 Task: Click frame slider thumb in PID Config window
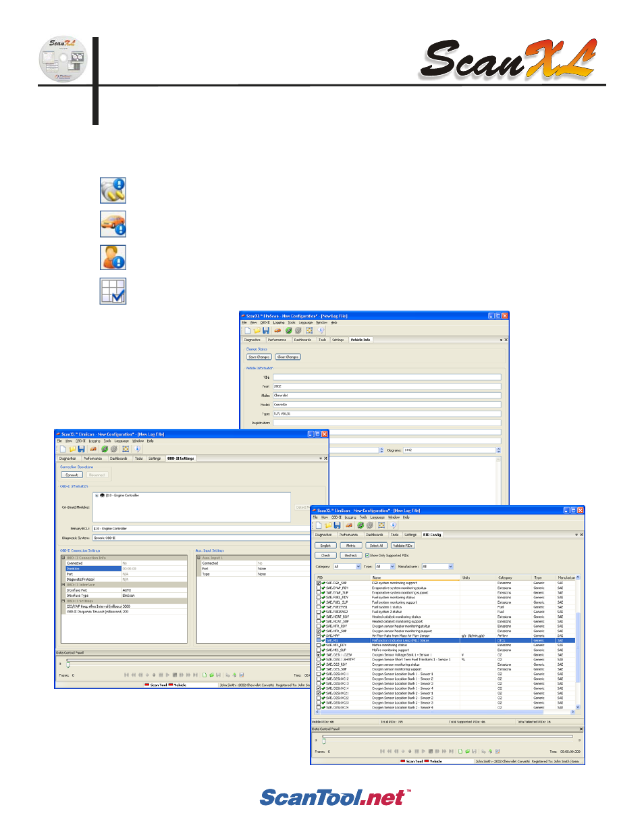(x=323, y=741)
